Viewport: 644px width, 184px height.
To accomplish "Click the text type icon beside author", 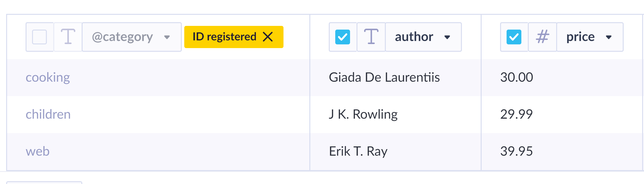I will click(371, 37).
